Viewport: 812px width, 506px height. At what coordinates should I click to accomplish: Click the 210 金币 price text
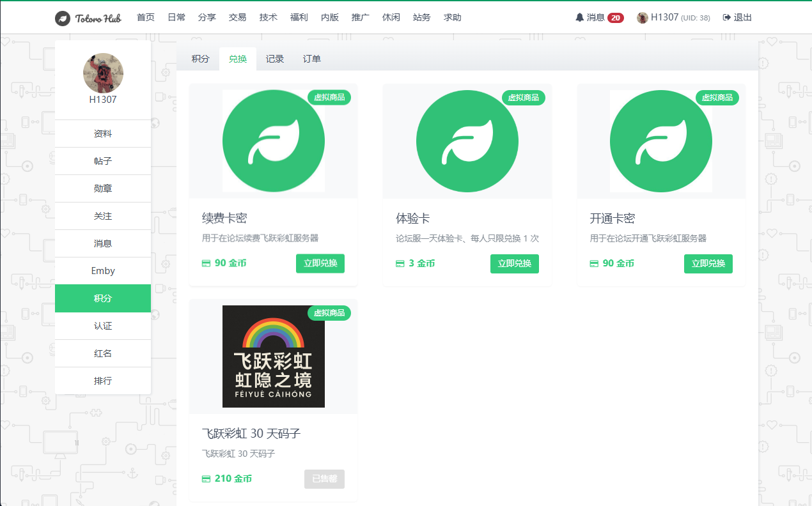tap(233, 479)
